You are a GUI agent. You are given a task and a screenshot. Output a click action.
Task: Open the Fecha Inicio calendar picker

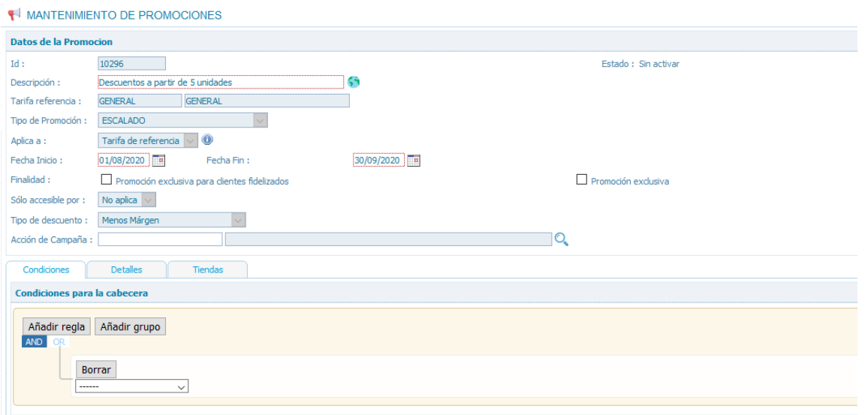click(158, 160)
